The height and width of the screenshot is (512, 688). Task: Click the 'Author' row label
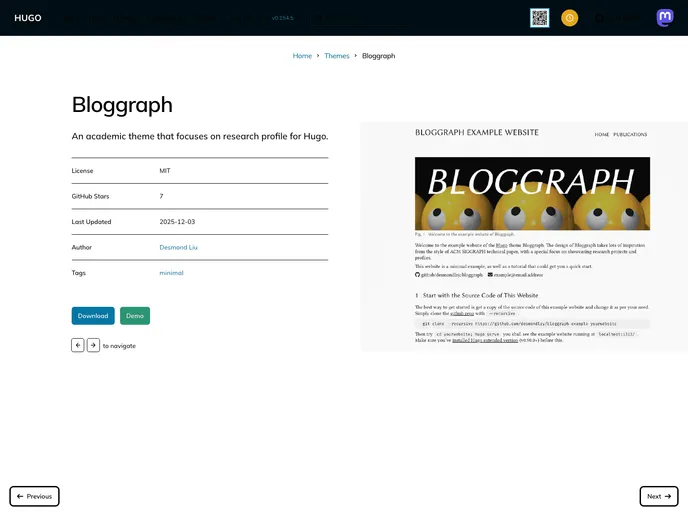click(x=82, y=247)
